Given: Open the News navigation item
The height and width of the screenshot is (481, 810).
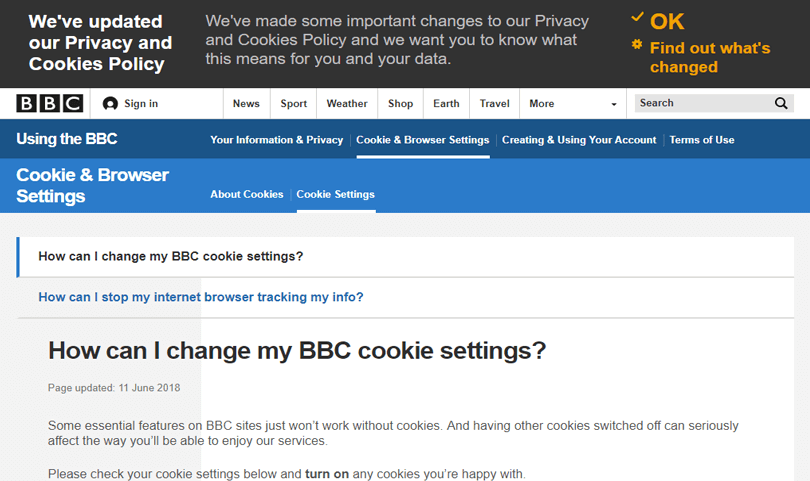Looking at the screenshot, I should tap(246, 103).
